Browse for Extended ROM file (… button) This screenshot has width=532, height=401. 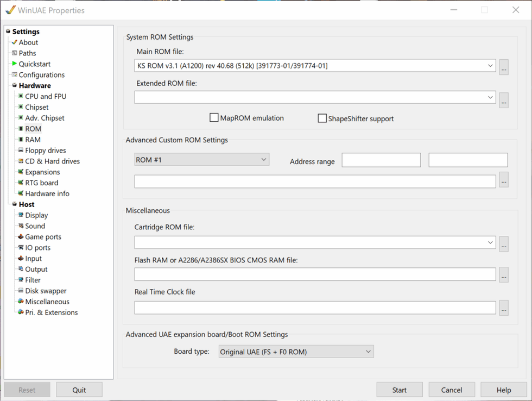[x=504, y=100]
